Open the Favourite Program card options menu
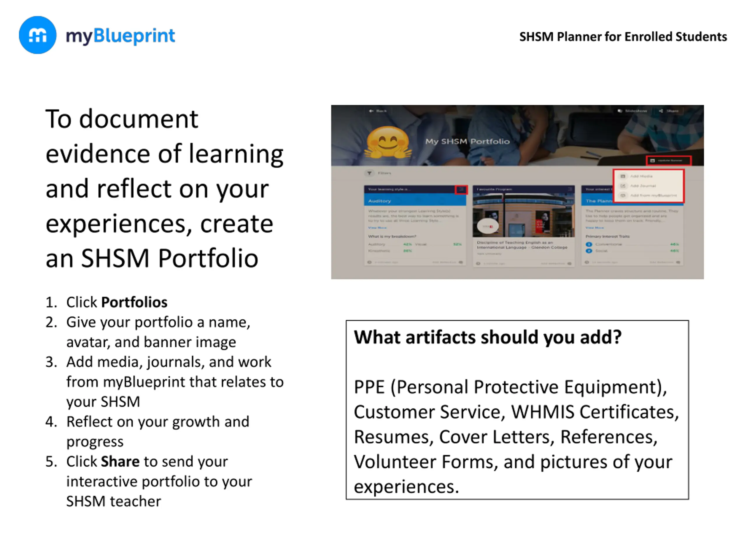 [570, 189]
